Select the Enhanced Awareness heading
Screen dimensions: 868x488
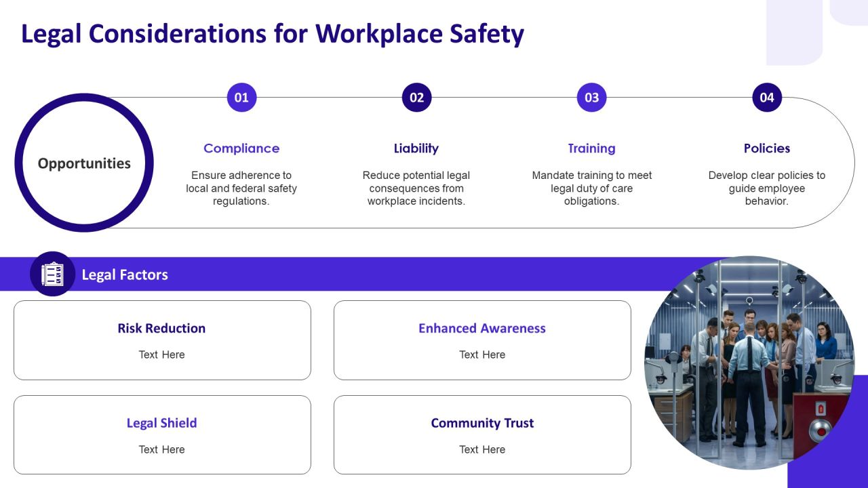click(482, 328)
